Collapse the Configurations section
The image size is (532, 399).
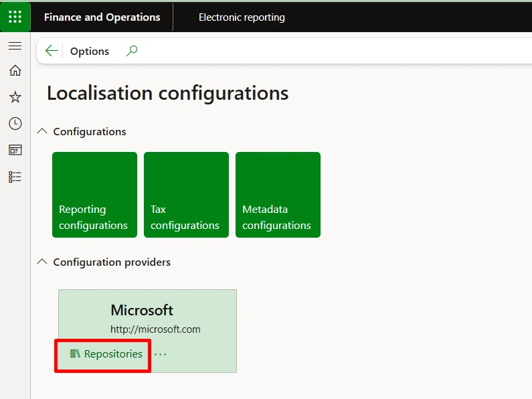(x=42, y=131)
